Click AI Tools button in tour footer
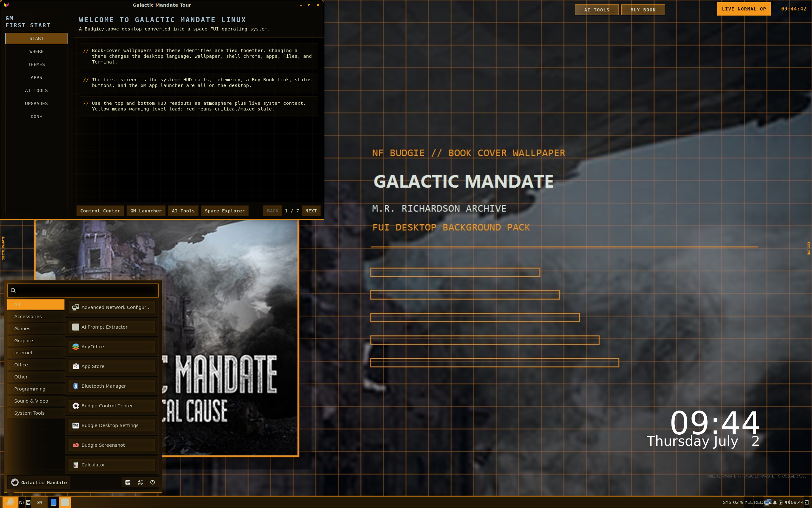Viewport: 812px width, 508px height. click(183, 211)
